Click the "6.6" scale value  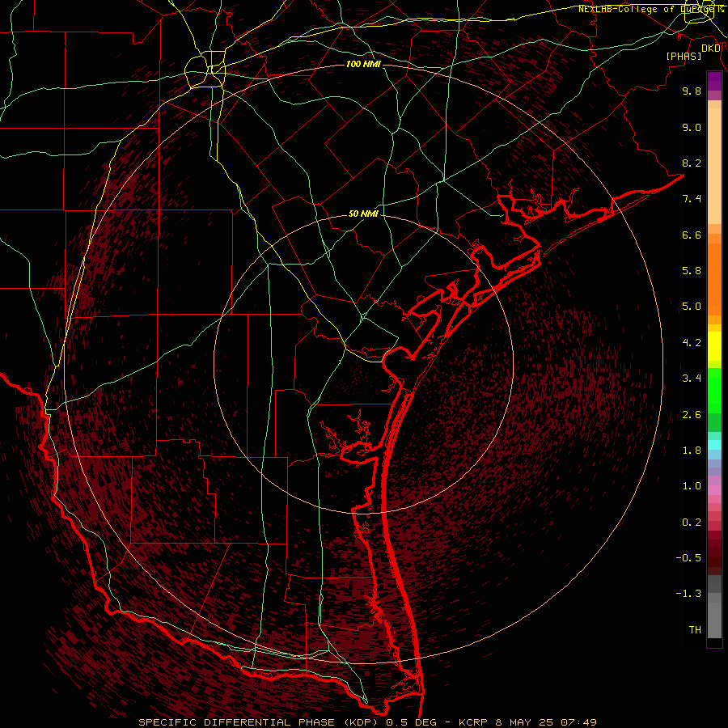692,235
